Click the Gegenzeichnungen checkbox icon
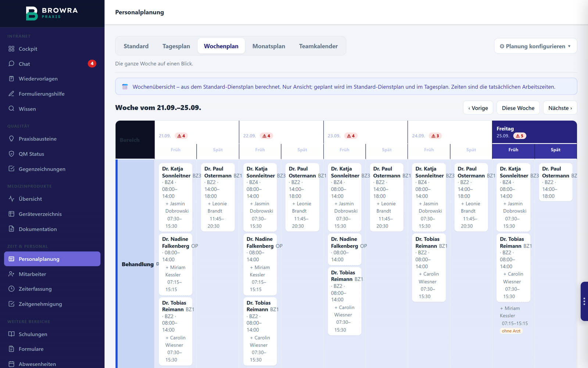 coord(11,169)
